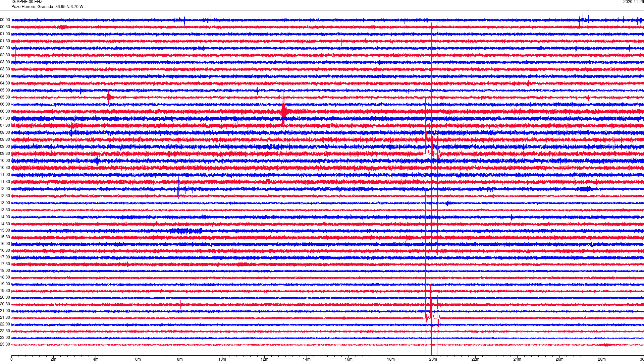The width and height of the screenshot is (644, 362).
Task: Select the 19:30 trace time label
Action: 5,291
